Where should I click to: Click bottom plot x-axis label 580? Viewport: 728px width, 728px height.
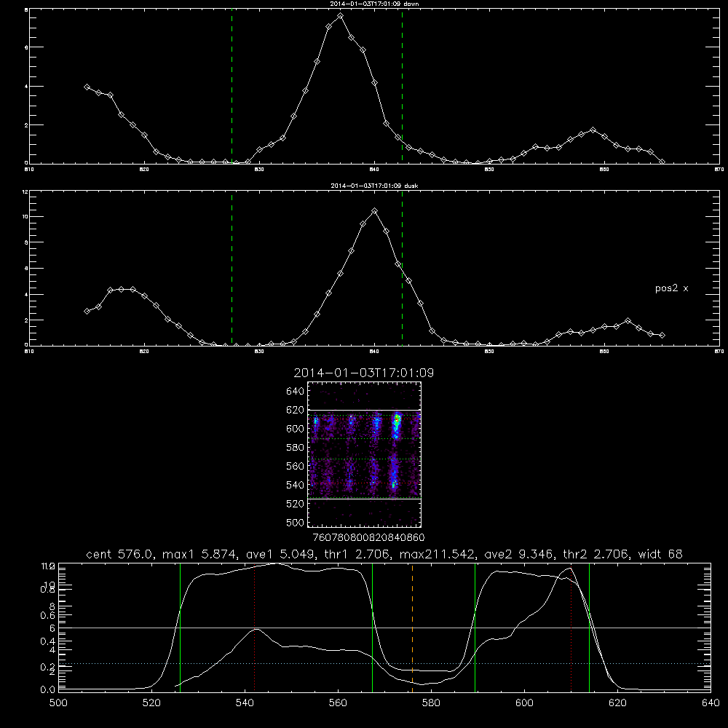click(x=431, y=703)
